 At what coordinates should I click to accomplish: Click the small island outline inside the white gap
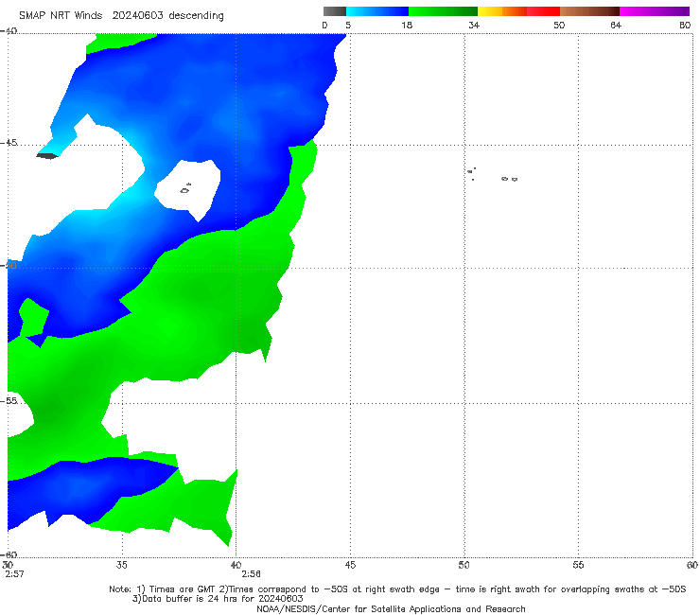(185, 188)
